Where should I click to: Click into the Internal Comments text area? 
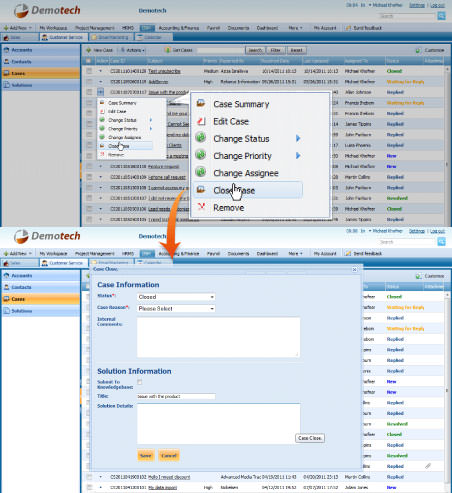point(218,337)
